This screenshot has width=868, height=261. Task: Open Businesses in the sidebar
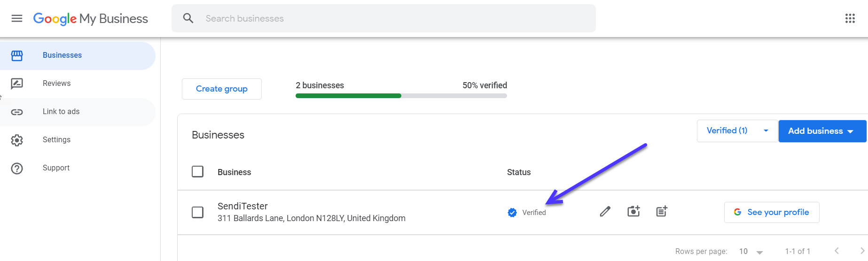(x=78, y=55)
